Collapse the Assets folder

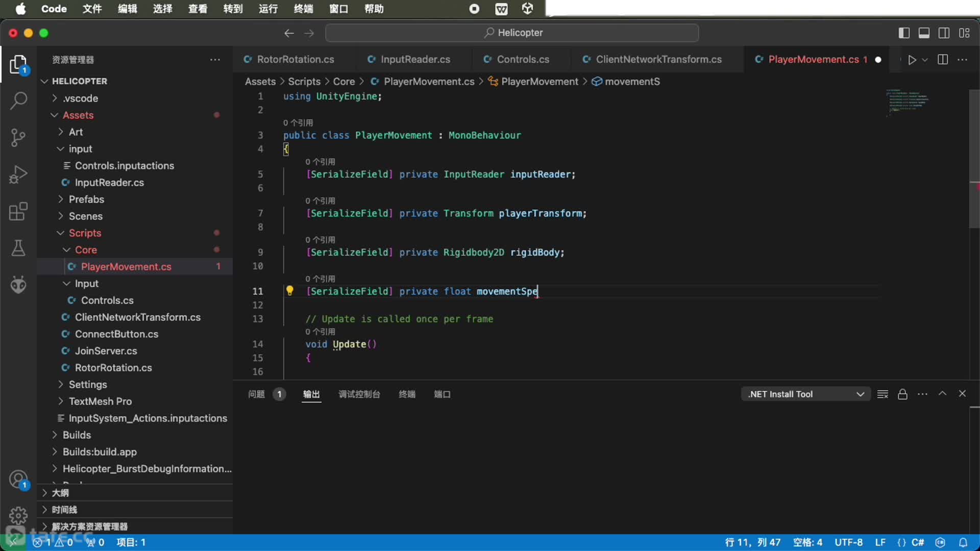pyautogui.click(x=78, y=115)
